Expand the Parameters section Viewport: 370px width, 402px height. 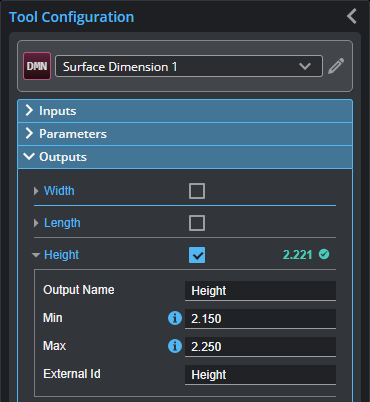coord(185,134)
